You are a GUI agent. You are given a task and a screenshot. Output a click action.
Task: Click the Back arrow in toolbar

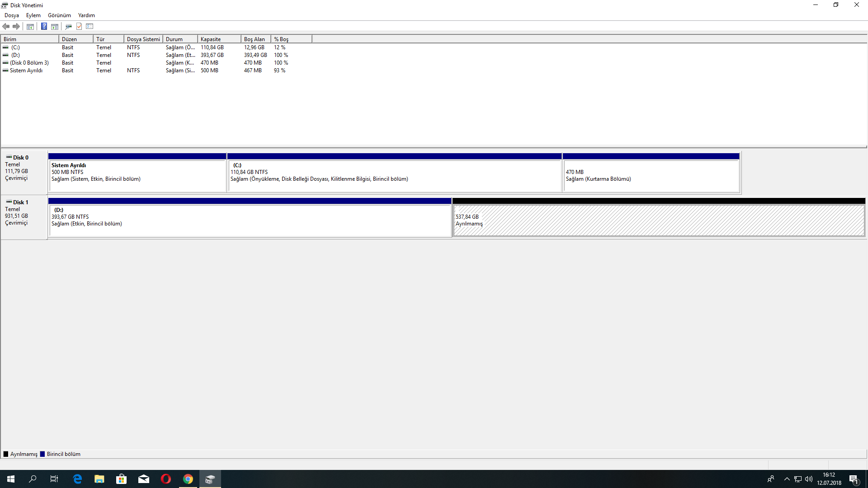(6, 26)
